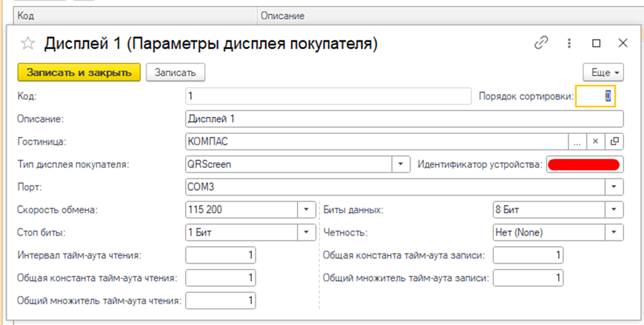
Task: Focus the Код input field
Action: [x=328, y=96]
